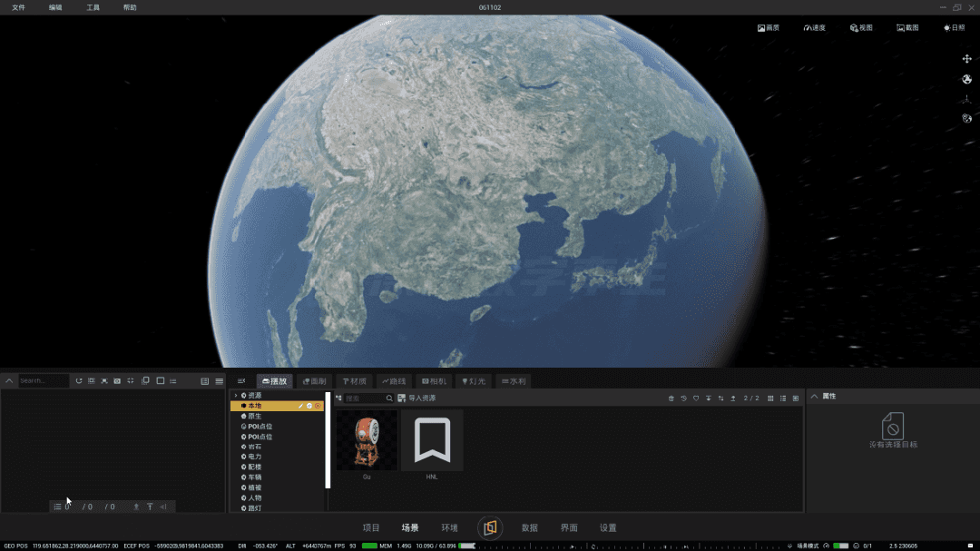980x551 pixels.
Task: Select the HNL bookmark asset thumbnail
Action: tap(432, 440)
